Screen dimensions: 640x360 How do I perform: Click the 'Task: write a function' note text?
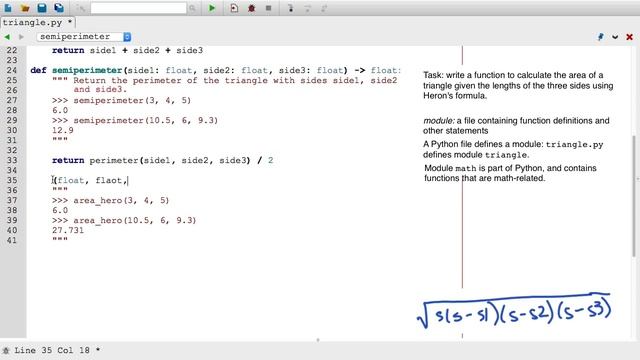tap(518, 85)
